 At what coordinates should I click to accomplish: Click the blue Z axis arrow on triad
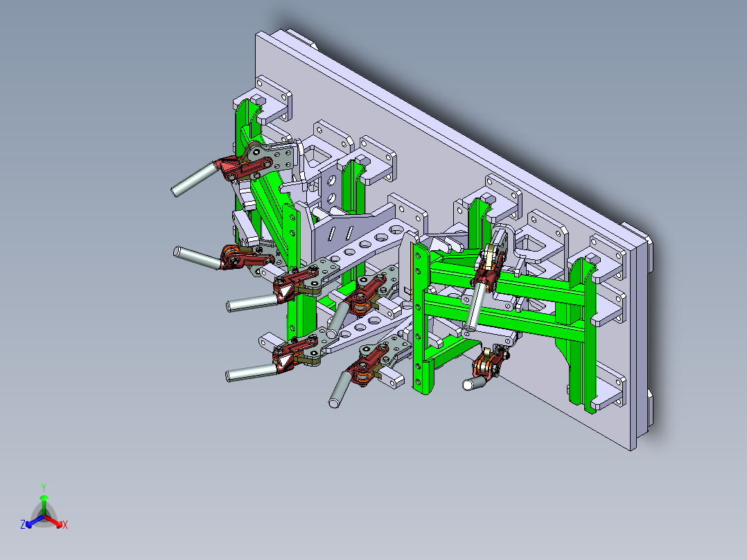pos(34,522)
